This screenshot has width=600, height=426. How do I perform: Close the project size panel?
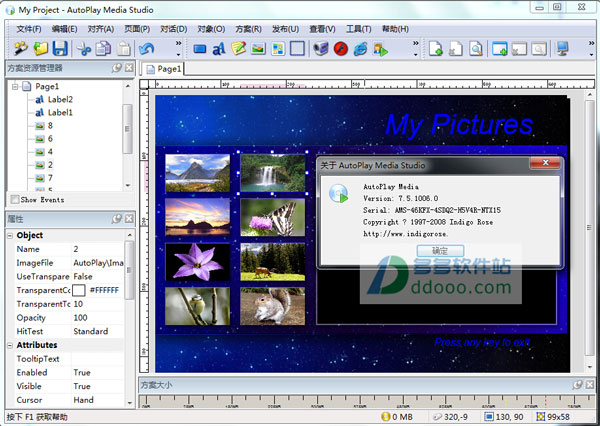tap(590, 385)
